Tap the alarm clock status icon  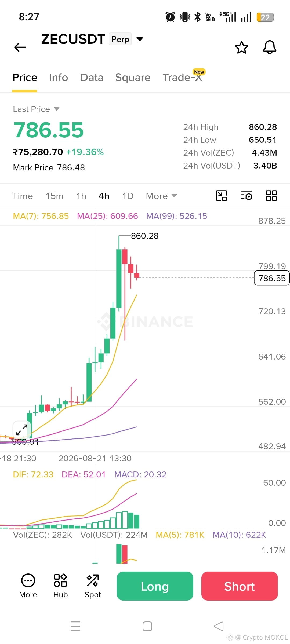point(170,17)
